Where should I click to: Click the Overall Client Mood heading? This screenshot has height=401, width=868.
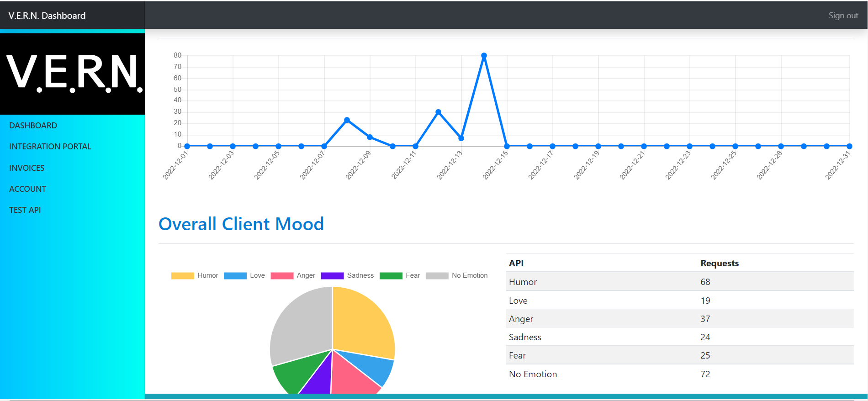pyautogui.click(x=241, y=224)
